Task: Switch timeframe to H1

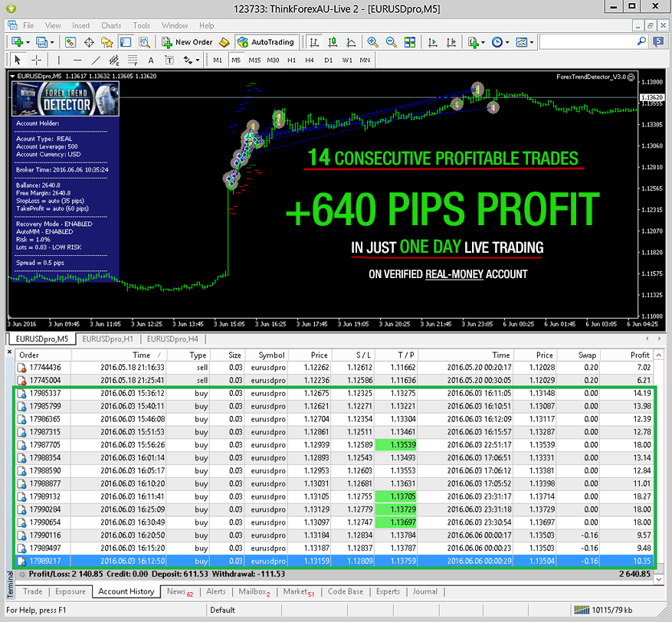Action: tap(291, 60)
